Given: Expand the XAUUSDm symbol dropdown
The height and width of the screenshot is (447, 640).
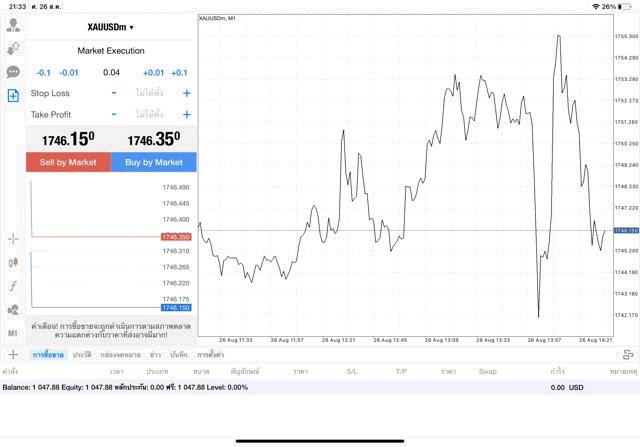Looking at the screenshot, I should tap(110, 27).
